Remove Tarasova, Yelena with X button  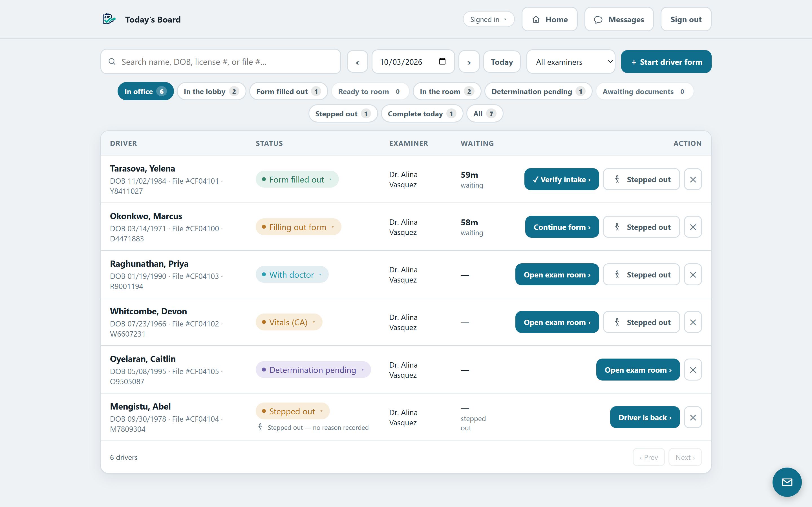pyautogui.click(x=693, y=179)
